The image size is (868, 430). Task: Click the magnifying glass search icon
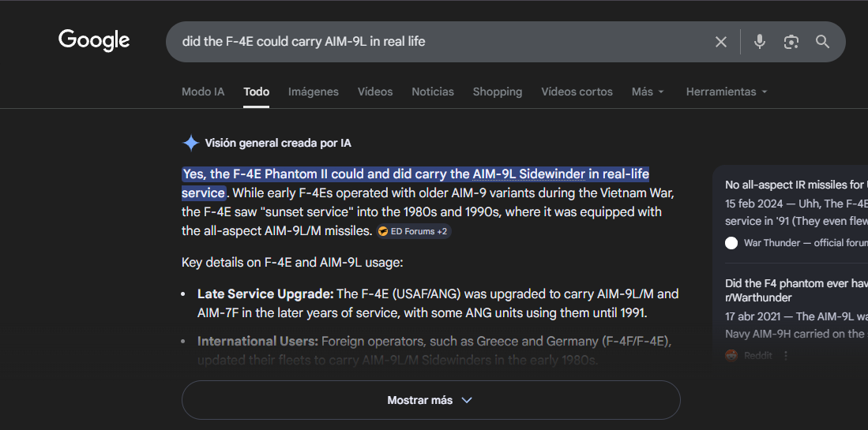click(x=822, y=42)
